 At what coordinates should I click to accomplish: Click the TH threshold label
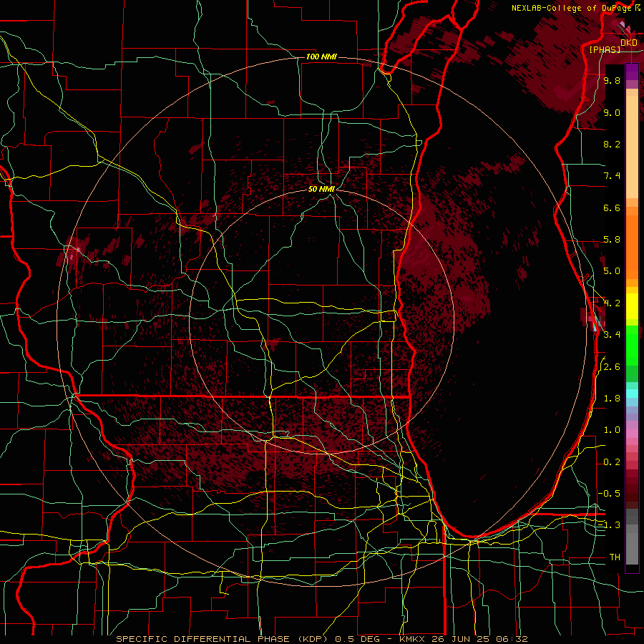click(x=615, y=557)
